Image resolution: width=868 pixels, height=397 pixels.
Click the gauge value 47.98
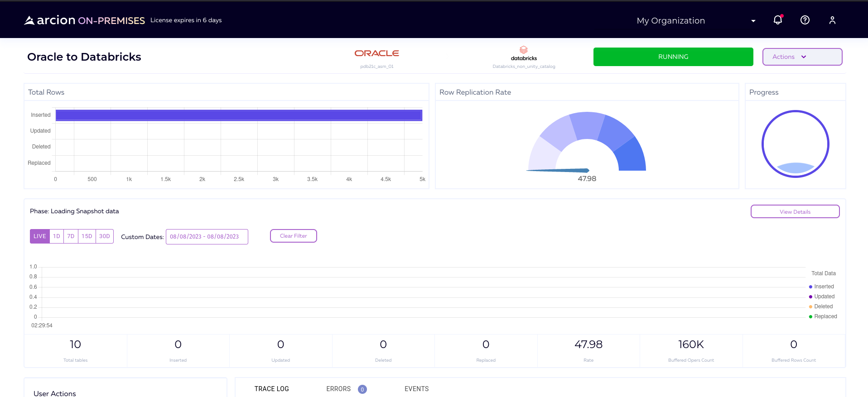coord(587,179)
